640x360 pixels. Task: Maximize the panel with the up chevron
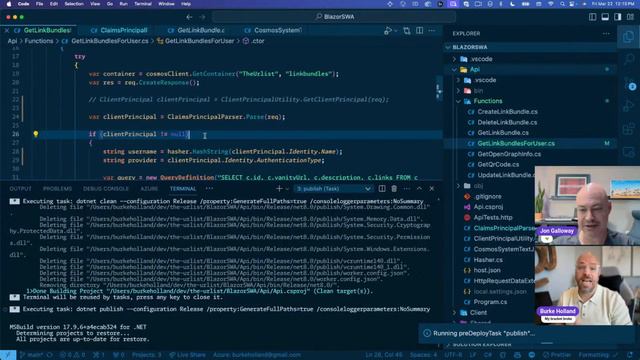pyautogui.click(x=419, y=189)
